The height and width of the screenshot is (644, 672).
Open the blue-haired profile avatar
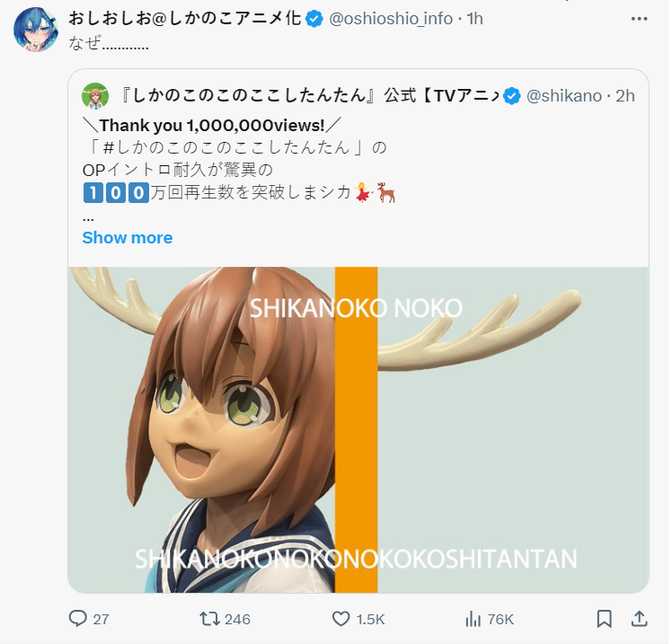click(36, 30)
